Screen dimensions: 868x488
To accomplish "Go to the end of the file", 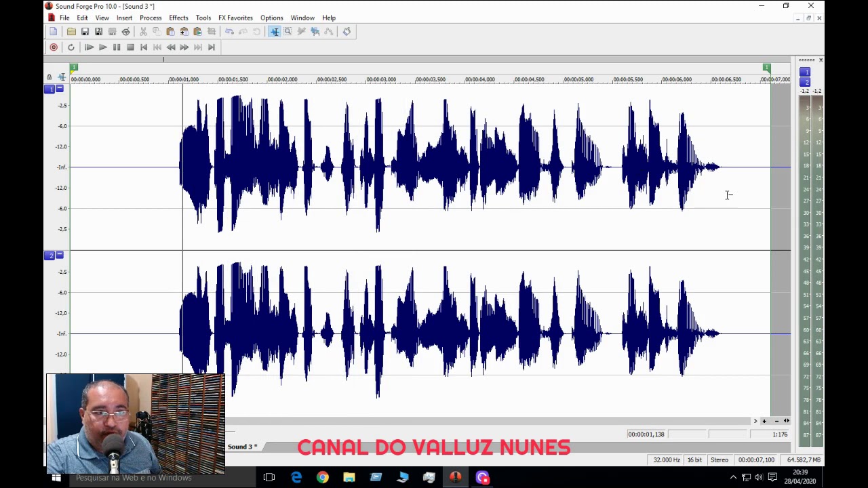I will (212, 47).
